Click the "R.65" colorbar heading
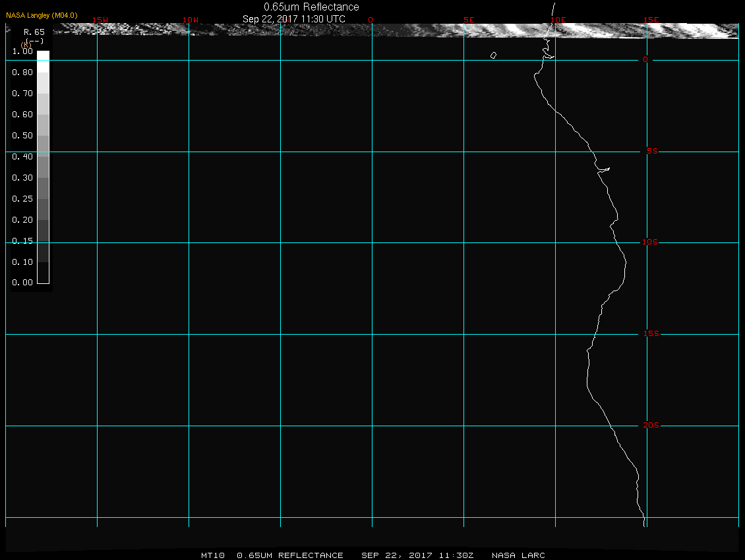This screenshot has width=745, height=560. tap(34, 32)
